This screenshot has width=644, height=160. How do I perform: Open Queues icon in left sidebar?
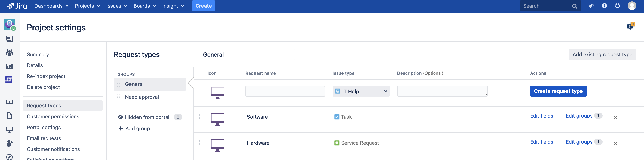pos(9,39)
